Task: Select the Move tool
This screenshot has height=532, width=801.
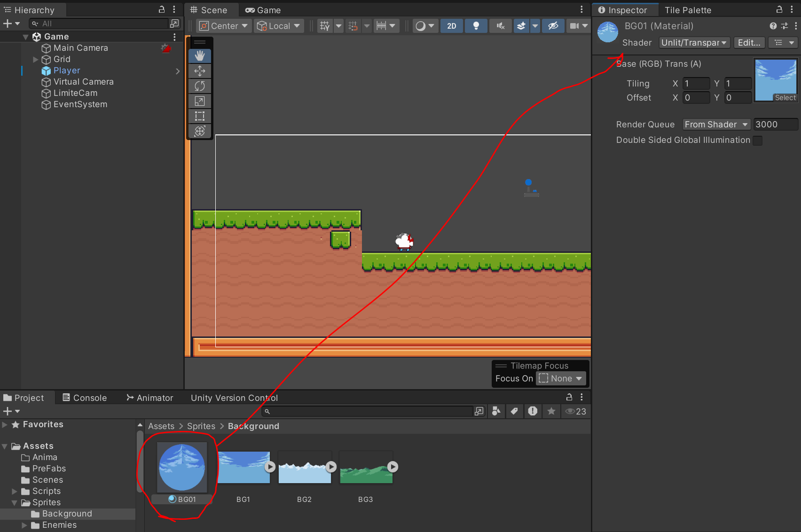Action: [200, 71]
